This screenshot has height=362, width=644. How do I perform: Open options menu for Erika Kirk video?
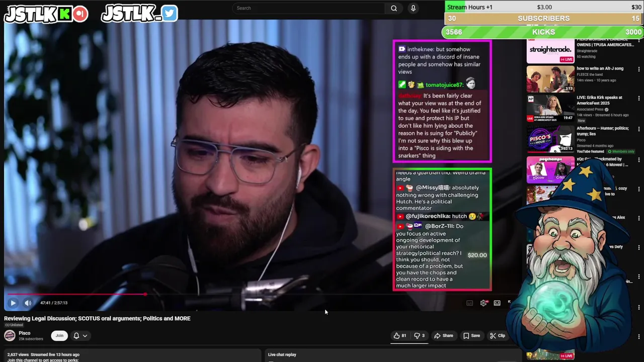click(639, 99)
